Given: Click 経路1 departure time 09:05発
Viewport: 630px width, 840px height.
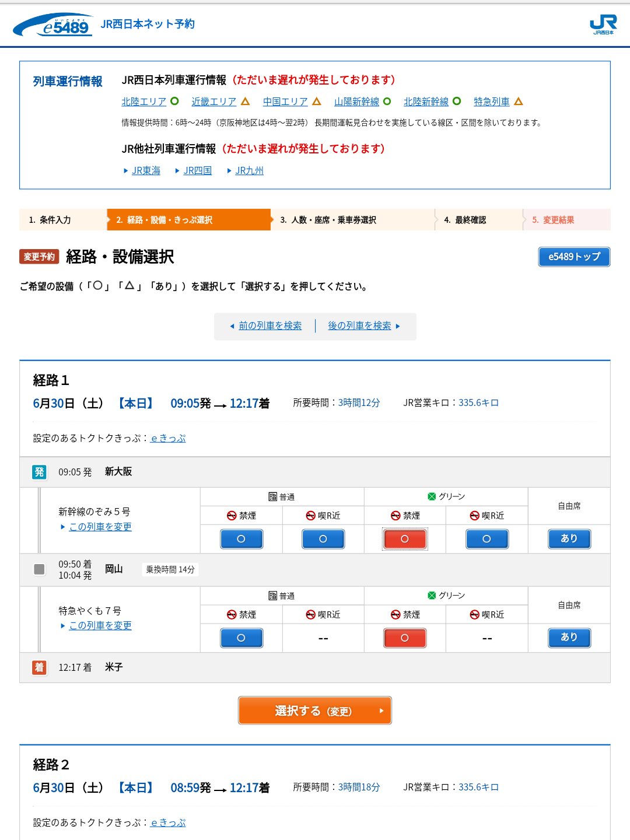Looking at the screenshot, I should (191, 403).
